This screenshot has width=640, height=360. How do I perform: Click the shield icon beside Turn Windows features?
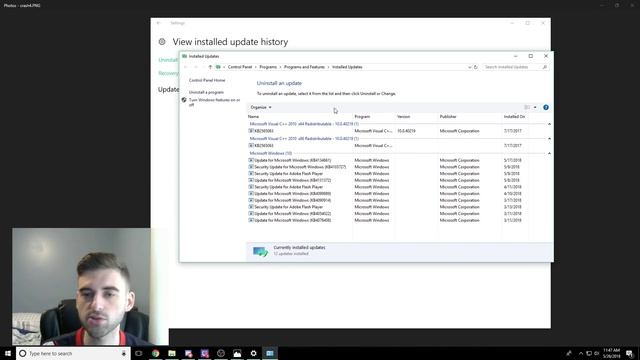(184, 100)
